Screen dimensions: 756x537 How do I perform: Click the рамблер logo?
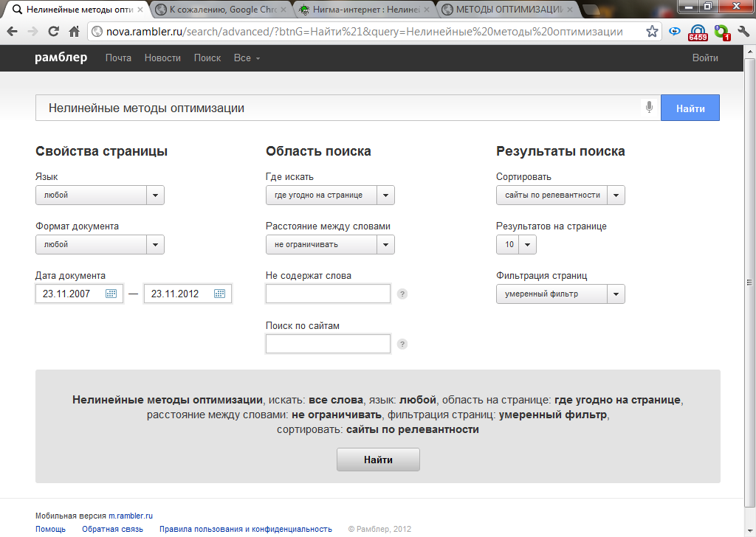pyautogui.click(x=61, y=58)
